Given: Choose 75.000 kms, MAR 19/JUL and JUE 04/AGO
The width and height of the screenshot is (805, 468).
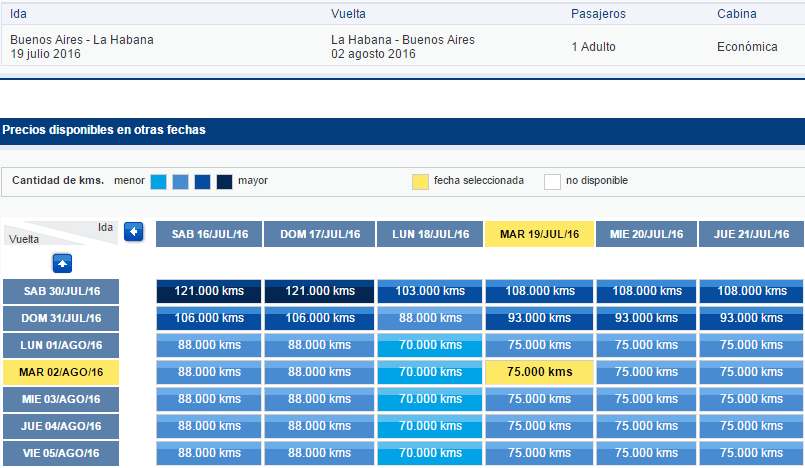Looking at the screenshot, I should pyautogui.click(x=539, y=426).
